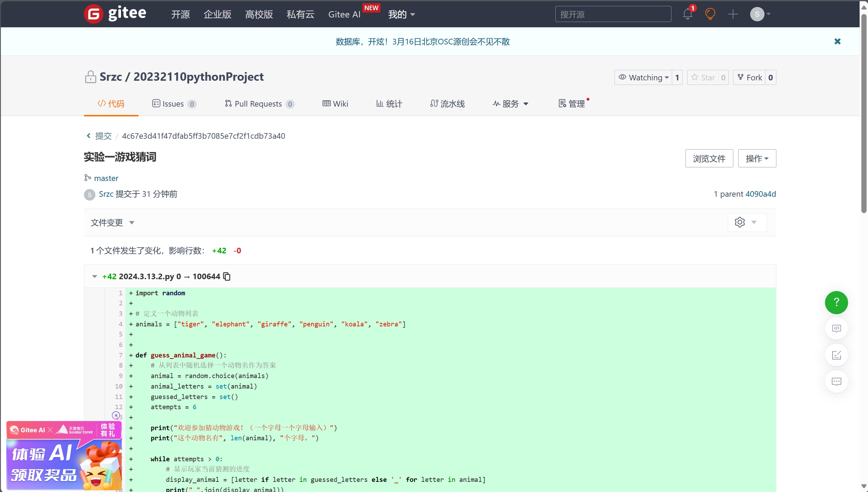
Task: Click the 搜开源 search field
Action: pyautogui.click(x=613, y=14)
